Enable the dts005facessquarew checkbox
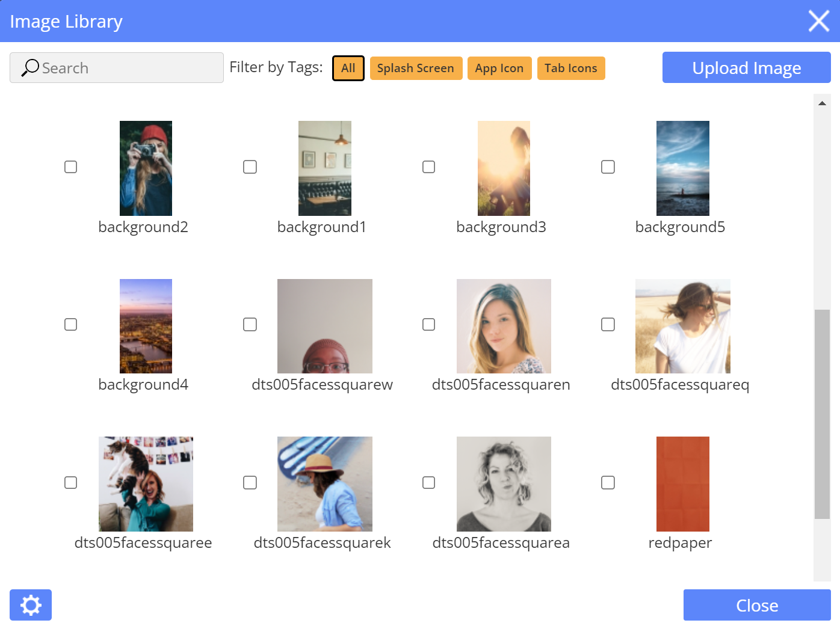This screenshot has height=629, width=840. coord(250,325)
